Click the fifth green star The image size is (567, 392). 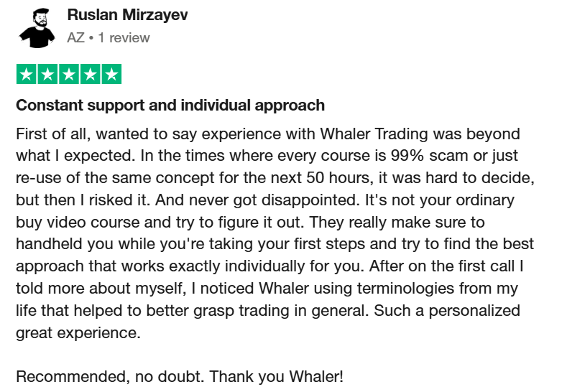point(111,74)
